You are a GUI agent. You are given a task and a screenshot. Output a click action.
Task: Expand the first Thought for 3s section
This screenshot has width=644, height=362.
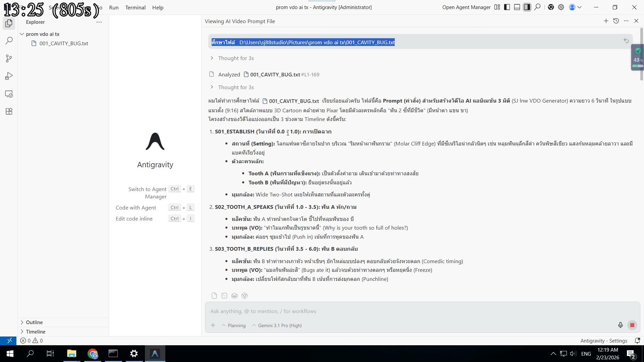(236, 58)
